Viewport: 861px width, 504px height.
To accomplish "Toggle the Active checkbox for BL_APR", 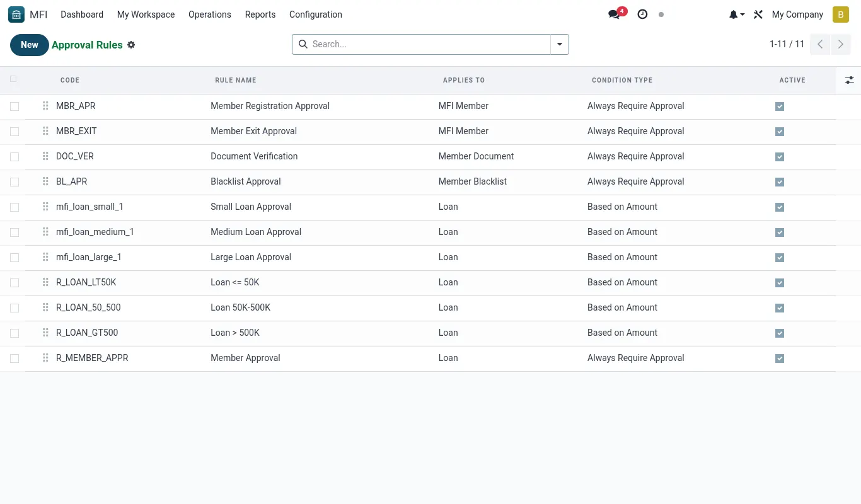I will [780, 182].
